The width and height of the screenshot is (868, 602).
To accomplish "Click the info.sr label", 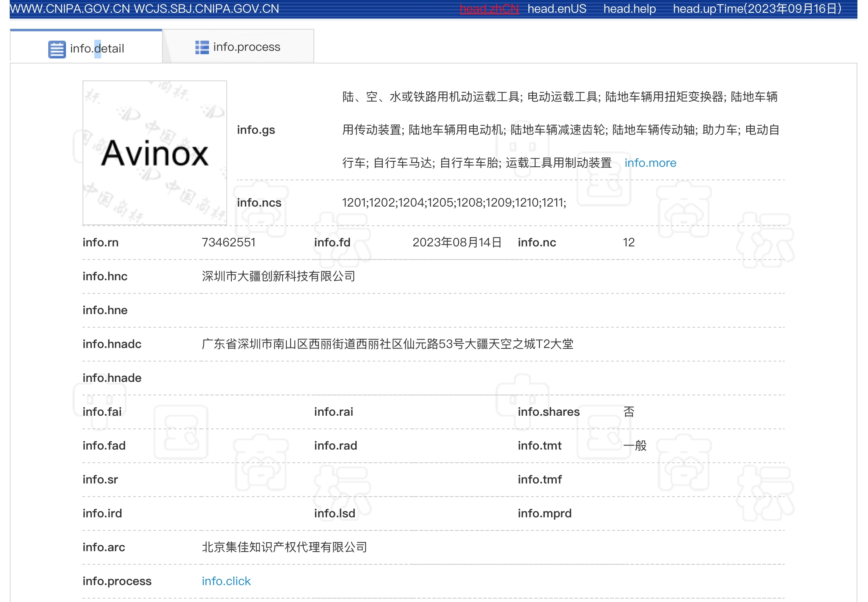I will tap(100, 480).
